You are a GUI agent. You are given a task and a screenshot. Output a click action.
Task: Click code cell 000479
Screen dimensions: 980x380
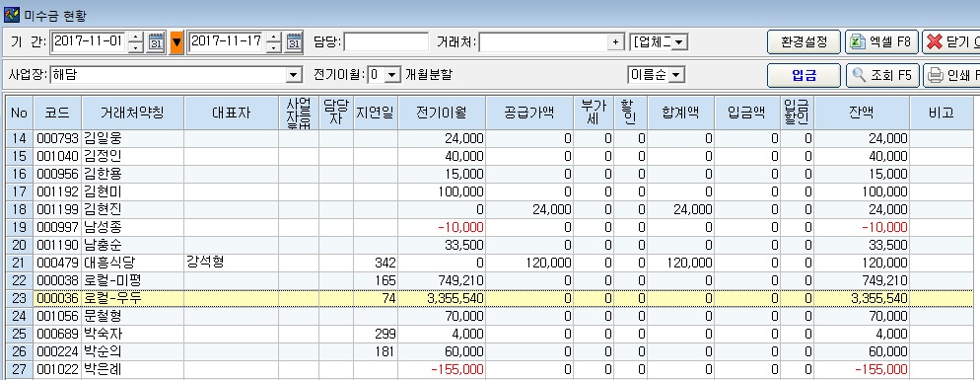pos(57,263)
